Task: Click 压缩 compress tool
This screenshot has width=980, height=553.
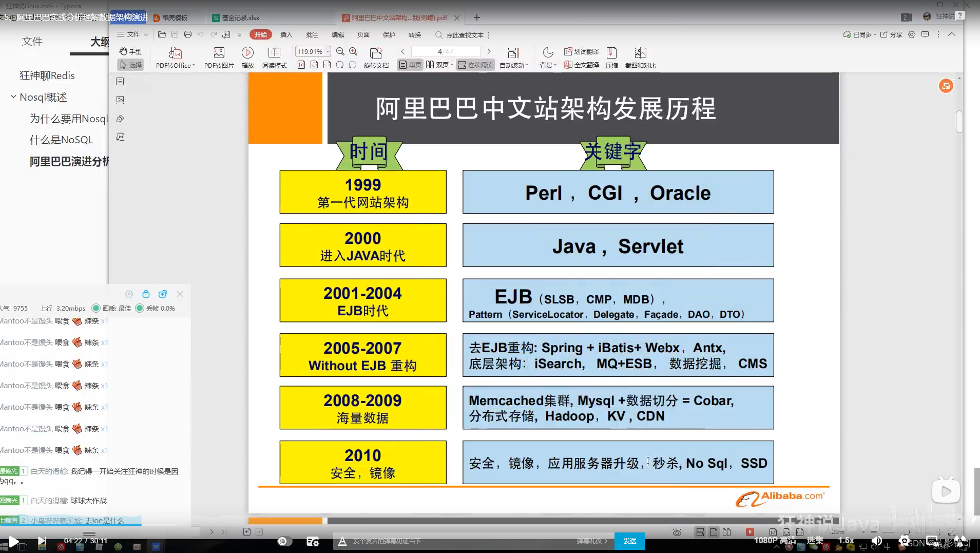Action: coord(612,58)
